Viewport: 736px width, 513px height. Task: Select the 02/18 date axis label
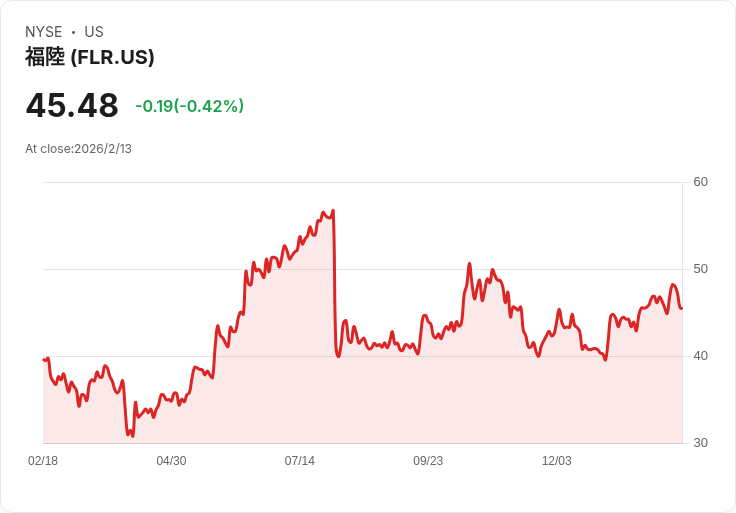point(43,461)
